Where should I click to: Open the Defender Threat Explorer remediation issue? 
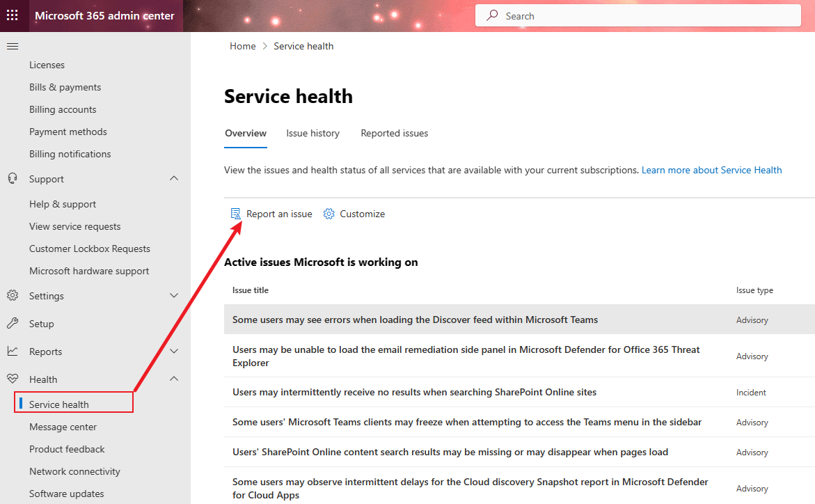[466, 356]
